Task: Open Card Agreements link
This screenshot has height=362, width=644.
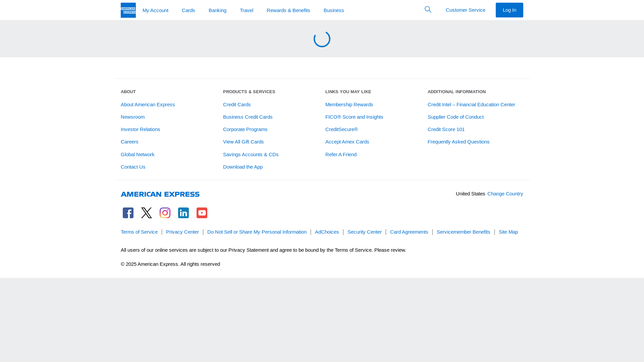Action: coord(409,232)
